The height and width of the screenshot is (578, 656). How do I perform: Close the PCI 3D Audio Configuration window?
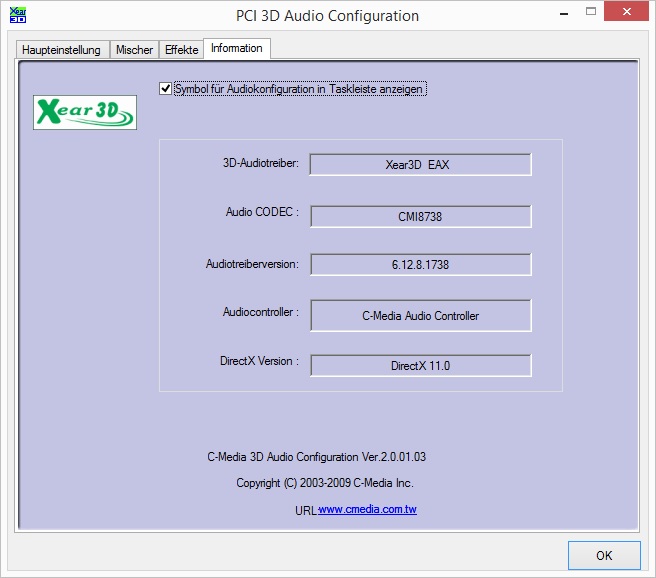626,11
